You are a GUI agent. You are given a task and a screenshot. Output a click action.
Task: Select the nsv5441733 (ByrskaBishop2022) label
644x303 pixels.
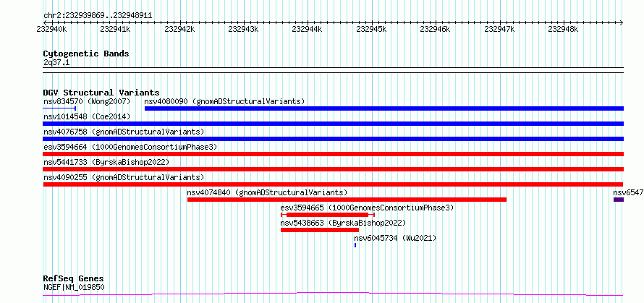coord(106,162)
